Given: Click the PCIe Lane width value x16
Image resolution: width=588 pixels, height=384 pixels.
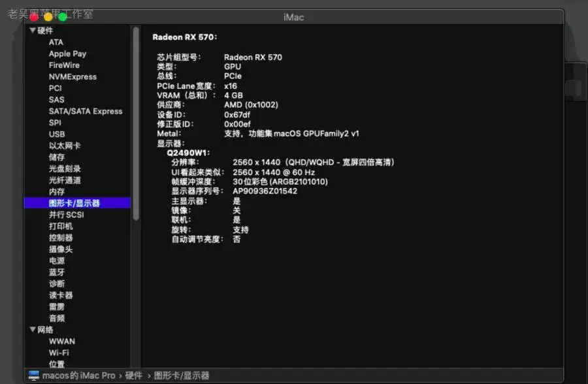Looking at the screenshot, I should [x=230, y=86].
